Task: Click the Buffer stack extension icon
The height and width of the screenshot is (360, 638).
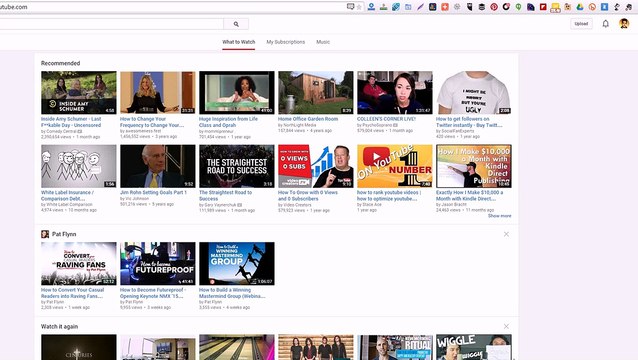Action: point(481,7)
